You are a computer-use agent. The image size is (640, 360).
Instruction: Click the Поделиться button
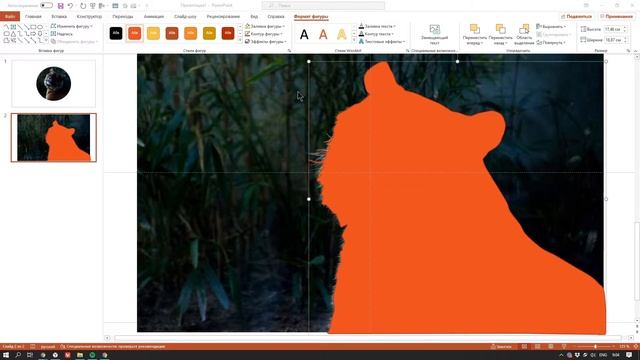(576, 17)
